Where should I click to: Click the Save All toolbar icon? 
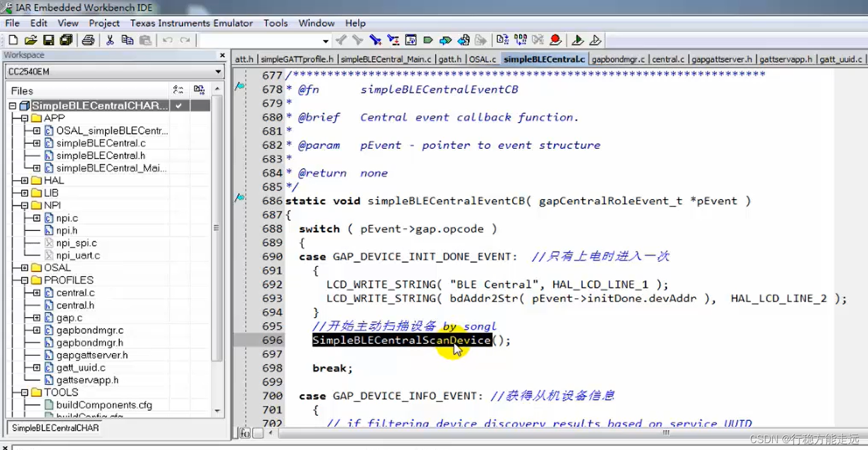(66, 40)
